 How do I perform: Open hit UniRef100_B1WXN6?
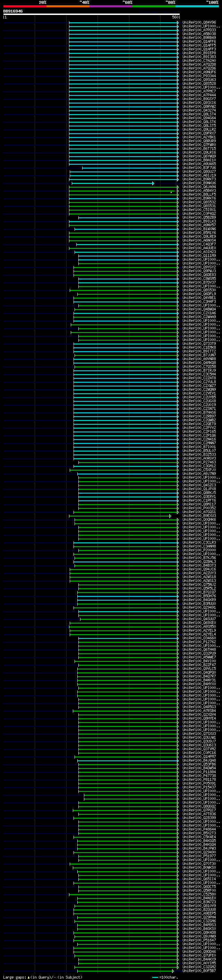[x=199, y=229]
